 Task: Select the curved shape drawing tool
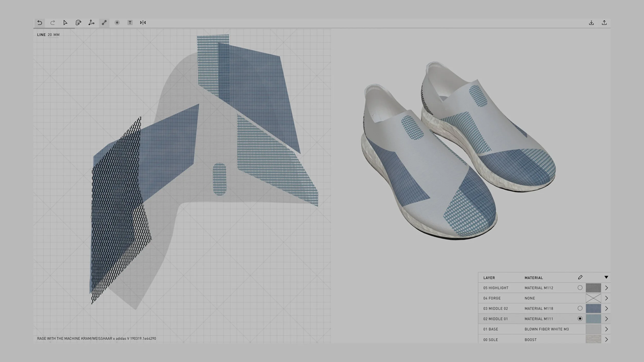pyautogui.click(x=78, y=23)
